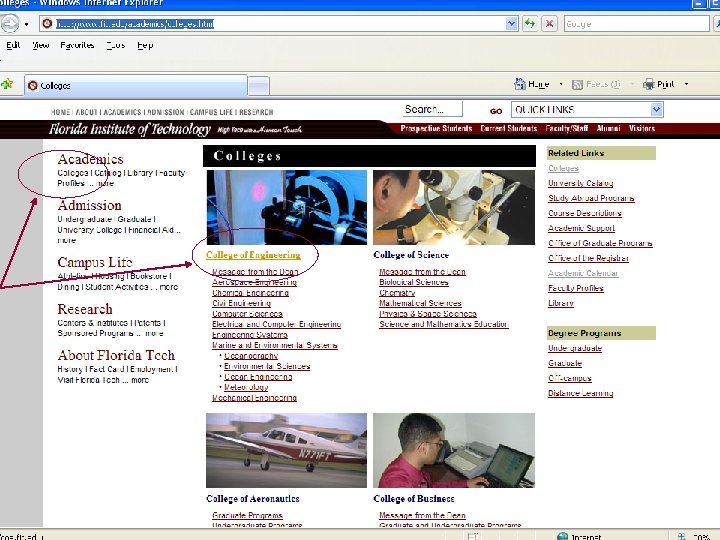Open the Help menu
The height and width of the screenshot is (540, 720).
point(145,45)
